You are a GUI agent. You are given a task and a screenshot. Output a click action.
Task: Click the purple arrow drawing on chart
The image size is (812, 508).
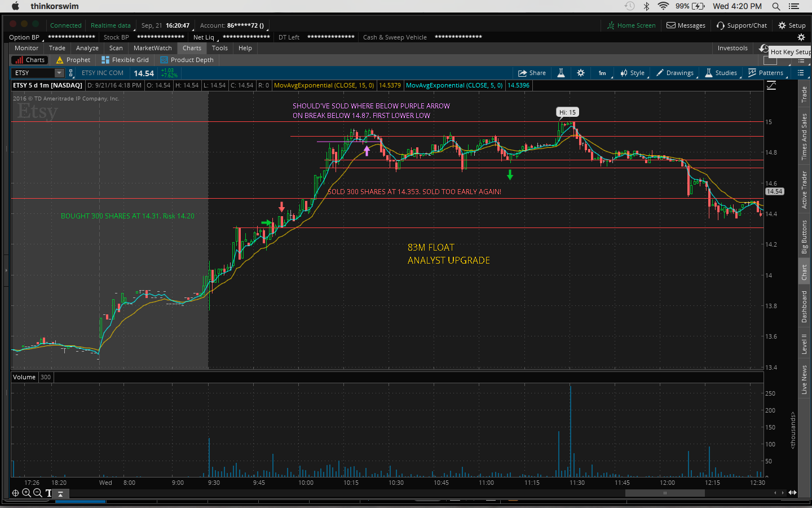(367, 151)
